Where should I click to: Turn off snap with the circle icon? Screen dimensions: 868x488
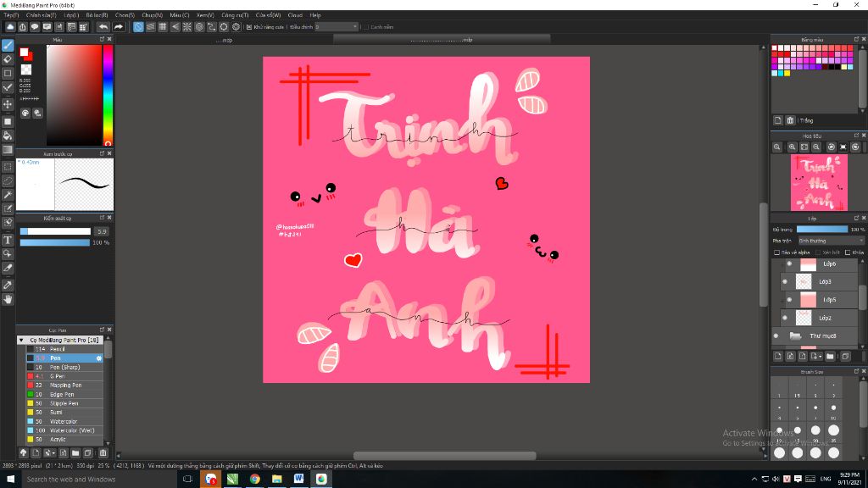(x=138, y=26)
